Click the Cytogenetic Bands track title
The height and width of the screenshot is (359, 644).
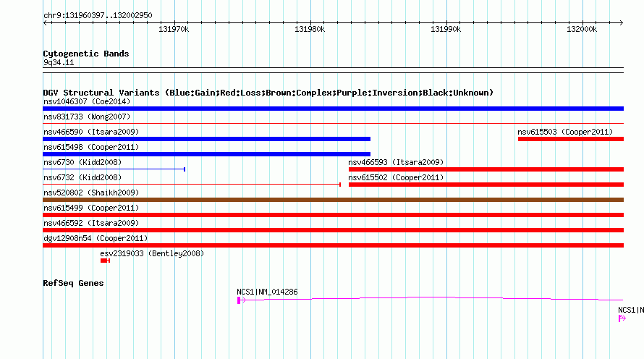tap(86, 54)
